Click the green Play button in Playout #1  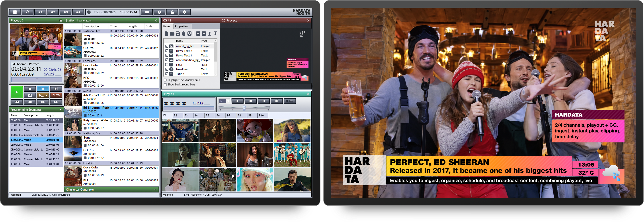coord(17,92)
